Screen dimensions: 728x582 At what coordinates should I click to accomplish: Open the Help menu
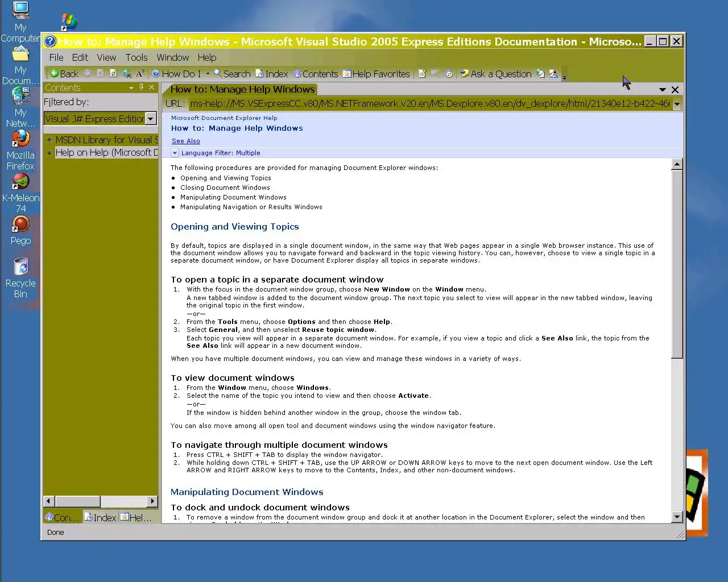tap(207, 57)
